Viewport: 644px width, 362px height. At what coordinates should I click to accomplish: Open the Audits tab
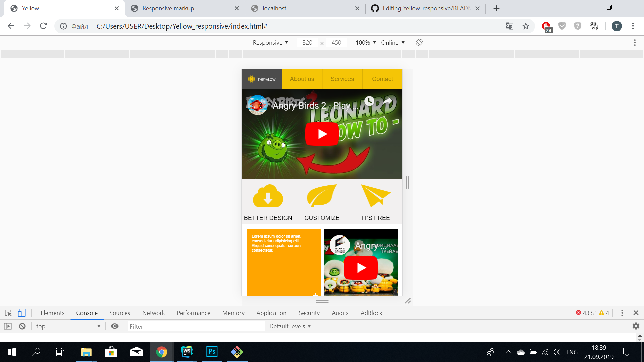[x=340, y=313]
